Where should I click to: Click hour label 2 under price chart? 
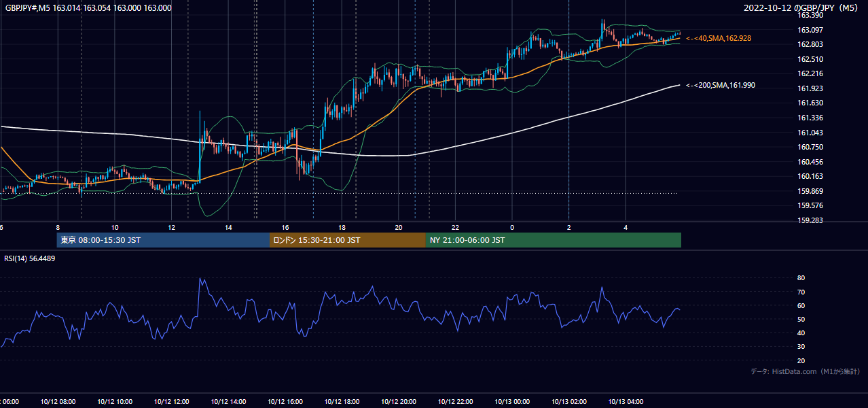(x=568, y=227)
